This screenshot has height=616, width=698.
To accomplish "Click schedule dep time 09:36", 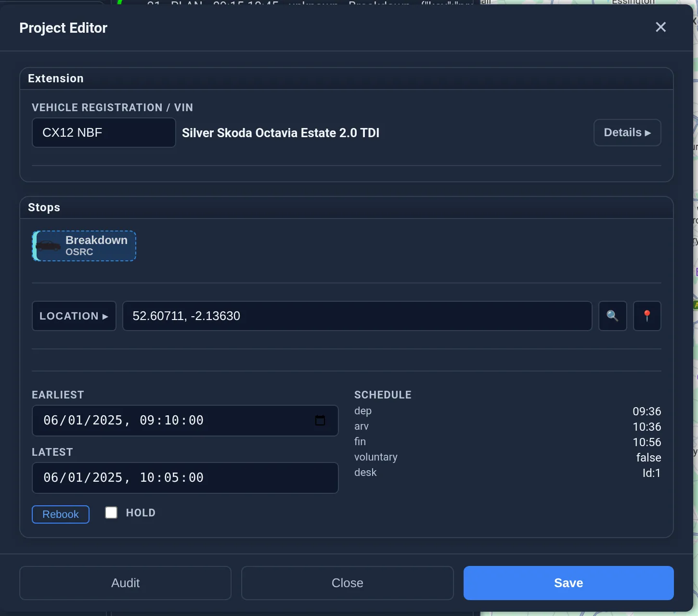I will [x=647, y=411].
